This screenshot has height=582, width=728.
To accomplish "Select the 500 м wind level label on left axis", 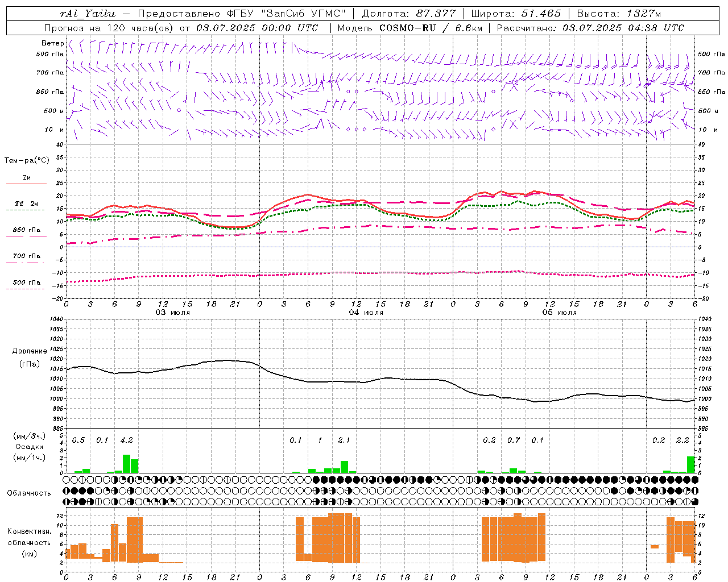I will [54, 111].
